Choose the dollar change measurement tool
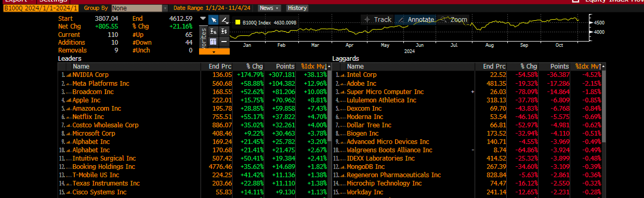 pos(224,32)
